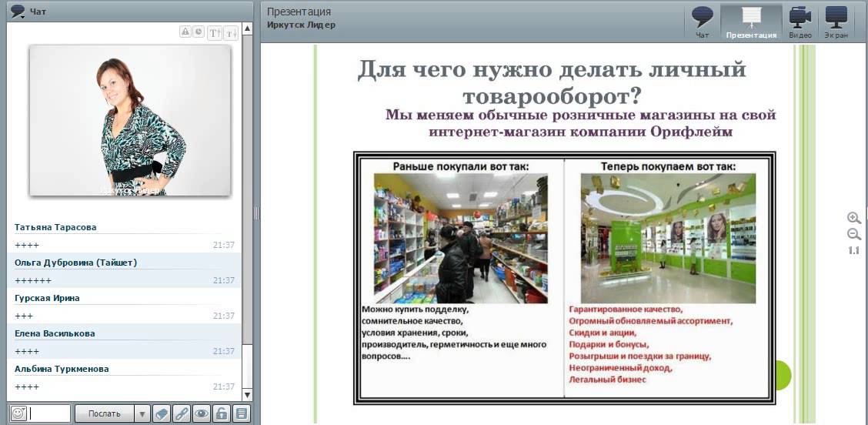This screenshot has height=425, width=868.
Task: Click the chat scrollbar down arrow
Action: point(248,395)
